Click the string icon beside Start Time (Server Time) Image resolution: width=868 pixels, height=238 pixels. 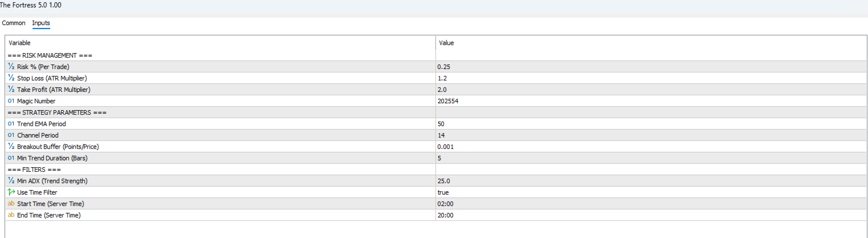tap(11, 204)
